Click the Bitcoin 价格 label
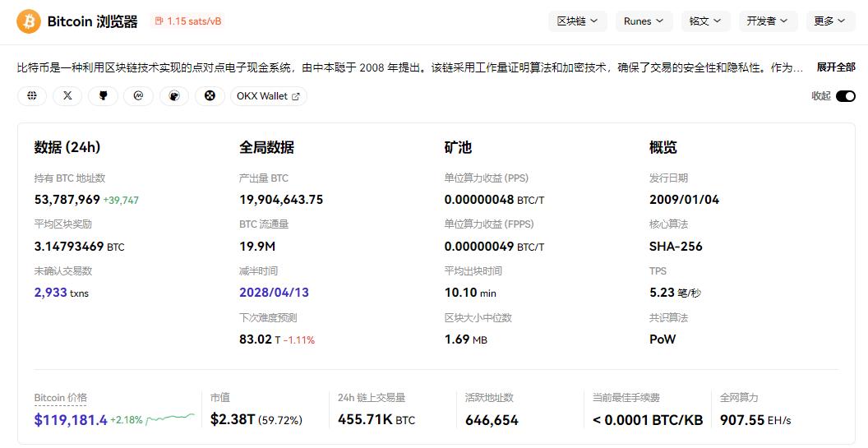 [x=60, y=398]
